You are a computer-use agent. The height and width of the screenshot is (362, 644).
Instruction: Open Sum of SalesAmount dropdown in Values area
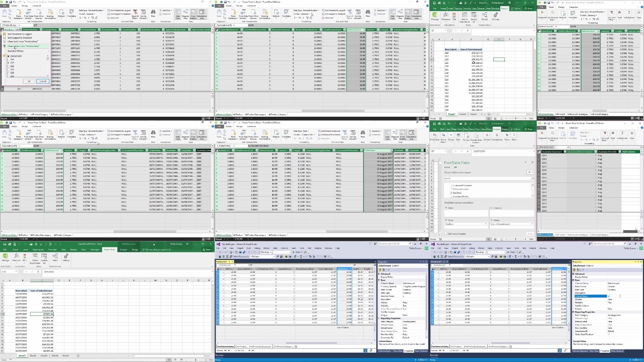pyautogui.click(x=532, y=224)
